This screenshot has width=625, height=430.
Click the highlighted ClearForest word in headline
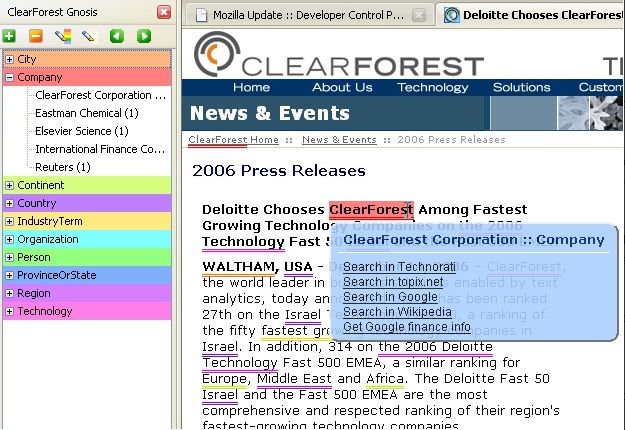tap(371, 210)
